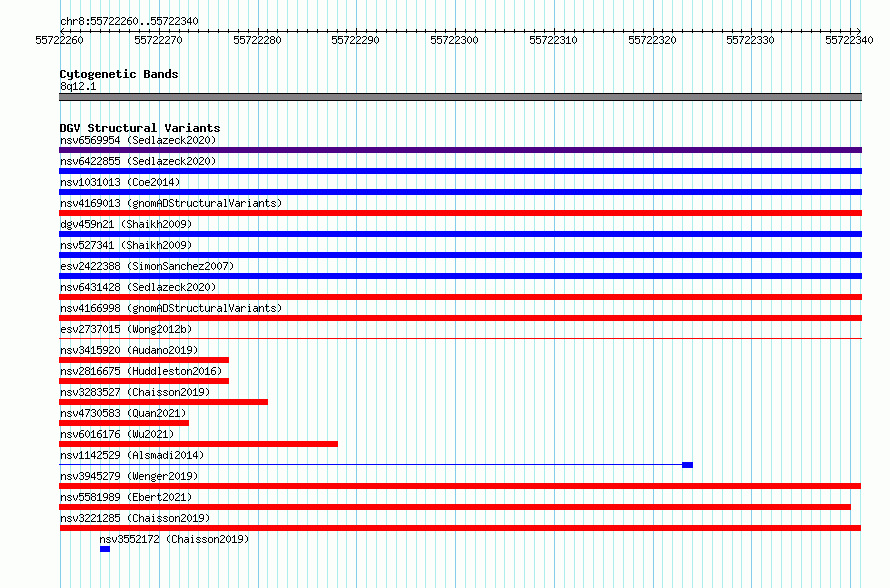Select the blue dgv459n21 variant bar
890x588 pixels.
[460, 234]
